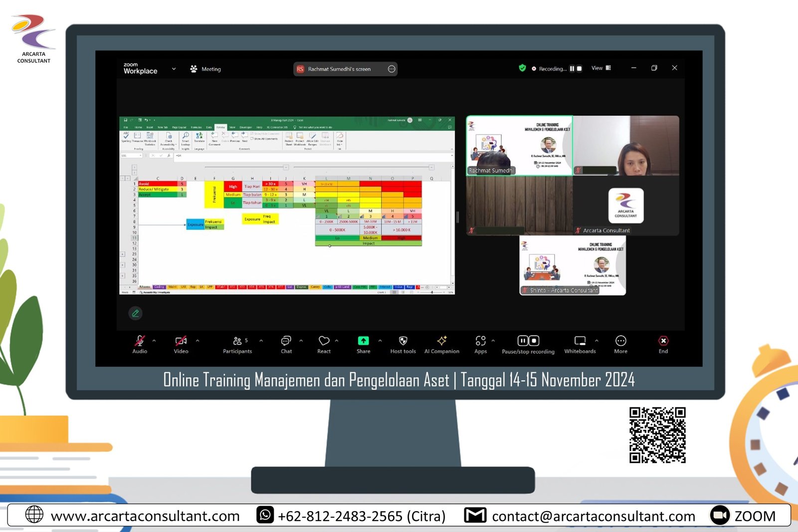Click the blue Exposure box in the spreadsheet
Image resolution: width=798 pixels, height=532 pixels.
195,224
